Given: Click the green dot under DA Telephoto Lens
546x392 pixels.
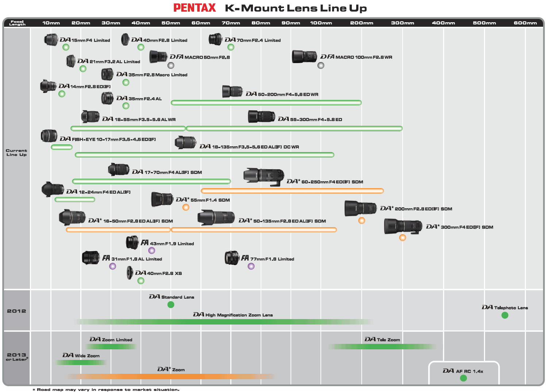Looking at the screenshot, I should tap(505, 315).
